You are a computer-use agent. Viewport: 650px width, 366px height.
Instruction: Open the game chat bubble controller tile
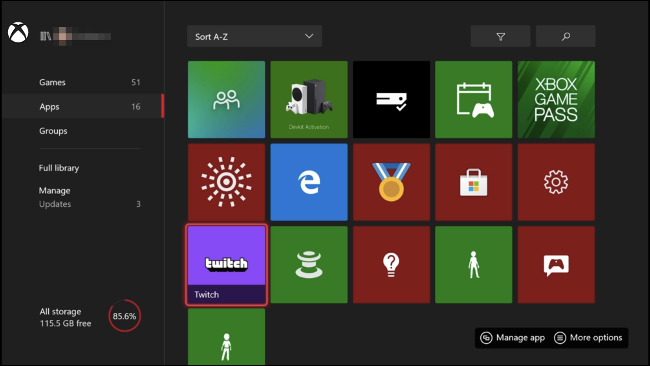pyautogui.click(x=556, y=264)
